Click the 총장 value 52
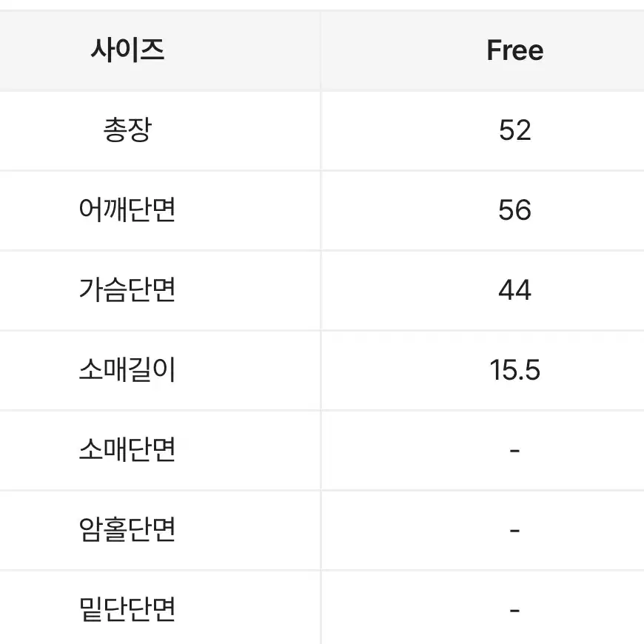Screen dimensions: 644x644 coord(515,130)
